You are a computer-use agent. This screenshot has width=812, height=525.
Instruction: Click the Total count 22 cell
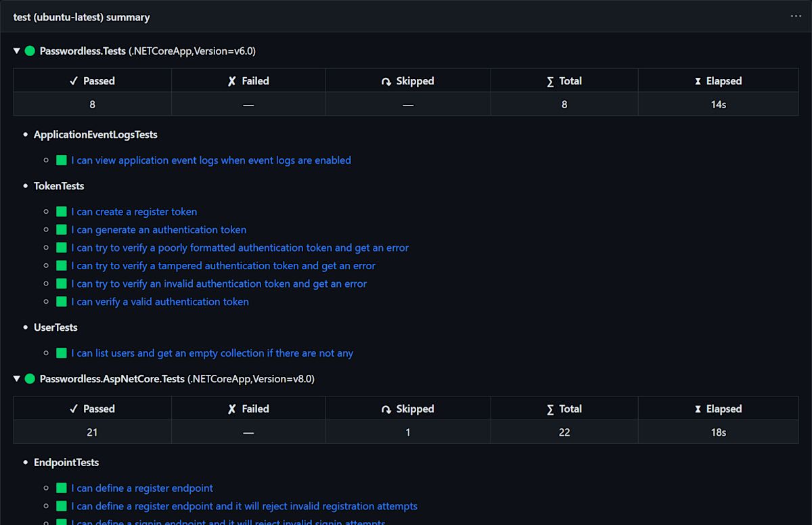pyautogui.click(x=564, y=432)
